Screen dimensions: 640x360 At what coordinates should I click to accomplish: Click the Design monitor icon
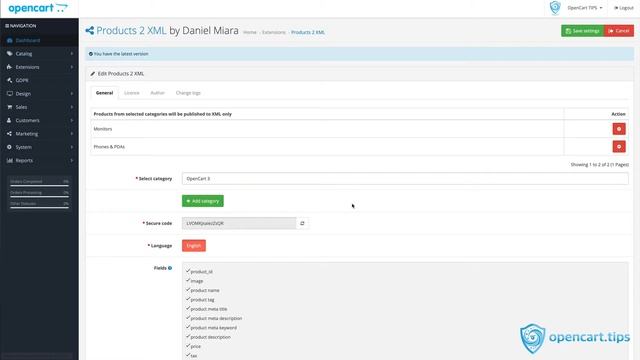tap(9, 94)
